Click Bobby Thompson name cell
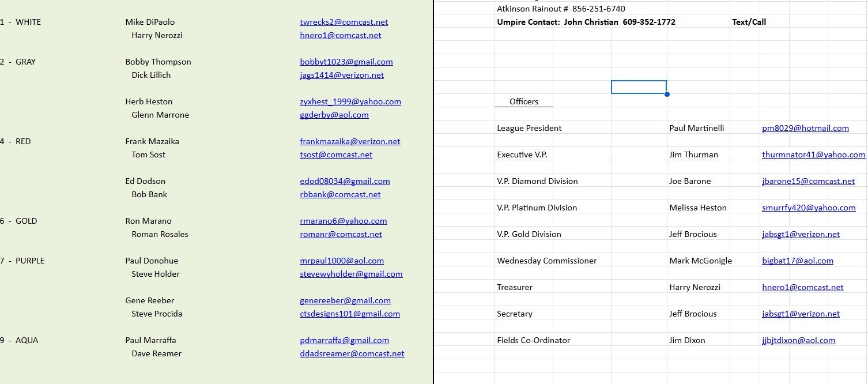 click(x=158, y=62)
